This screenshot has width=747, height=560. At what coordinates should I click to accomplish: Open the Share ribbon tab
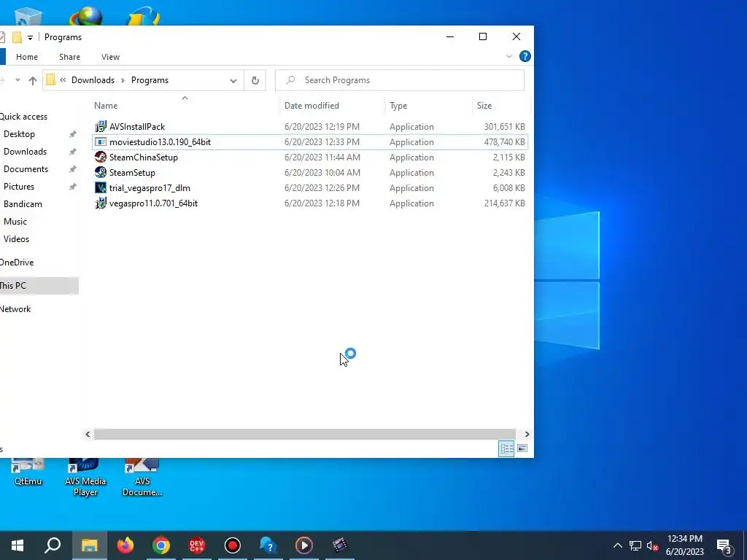(69, 57)
